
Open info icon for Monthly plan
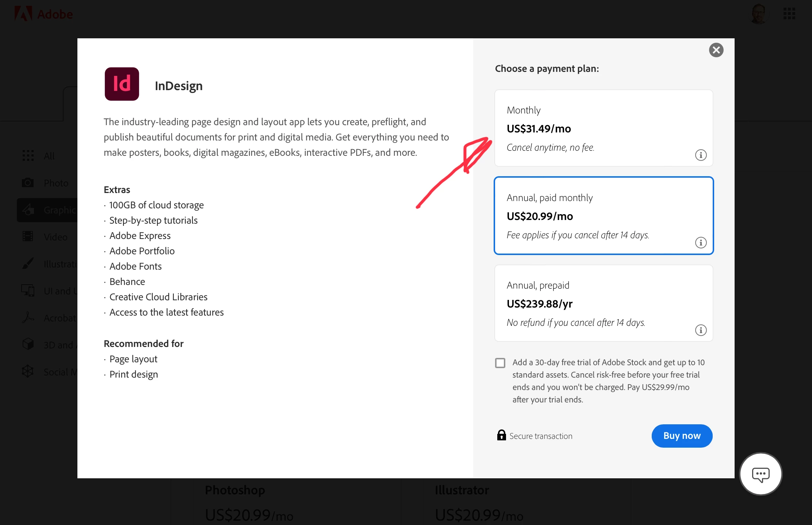click(700, 155)
